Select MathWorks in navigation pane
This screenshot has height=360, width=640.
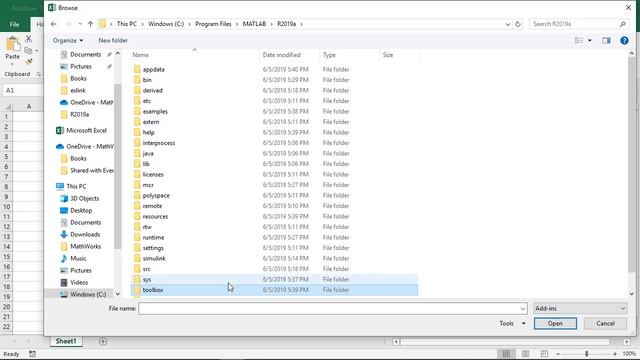85,247
